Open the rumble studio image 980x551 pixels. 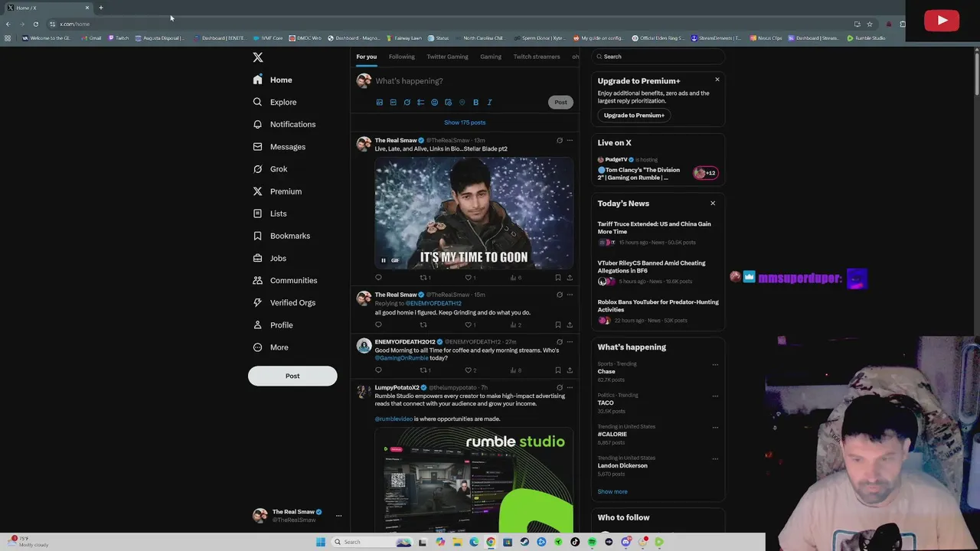474,481
